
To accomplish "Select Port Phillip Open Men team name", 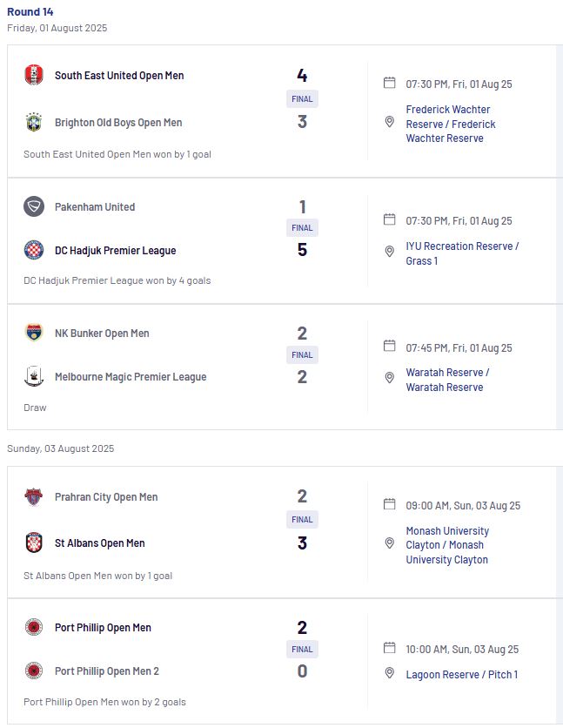I will [x=103, y=628].
